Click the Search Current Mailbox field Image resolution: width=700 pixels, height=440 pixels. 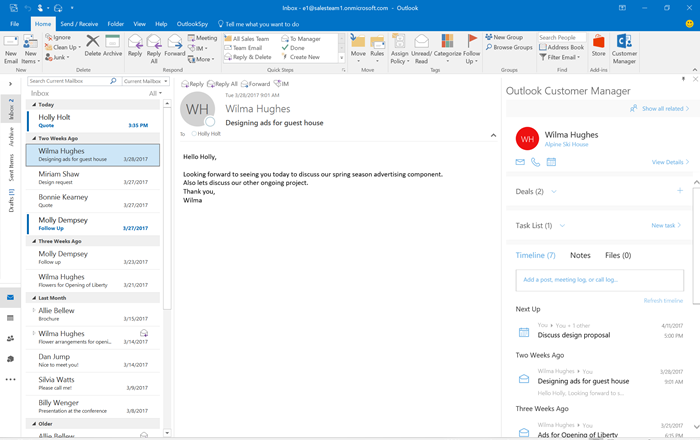69,81
